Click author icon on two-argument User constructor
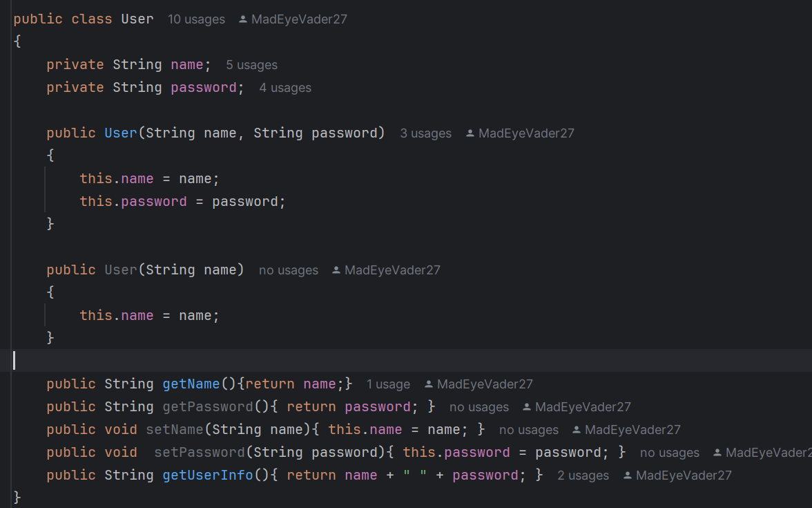This screenshot has width=812, height=508. (x=470, y=133)
